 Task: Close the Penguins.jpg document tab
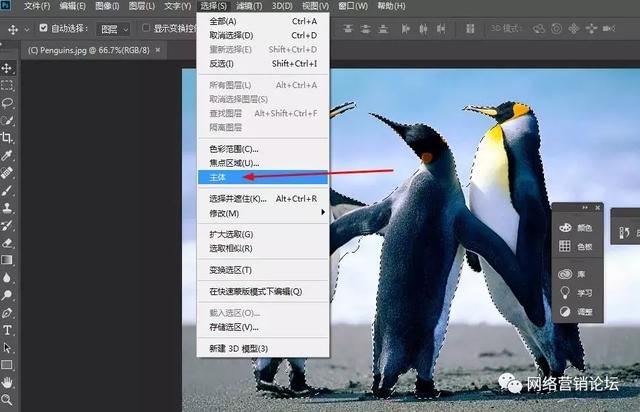click(158, 50)
